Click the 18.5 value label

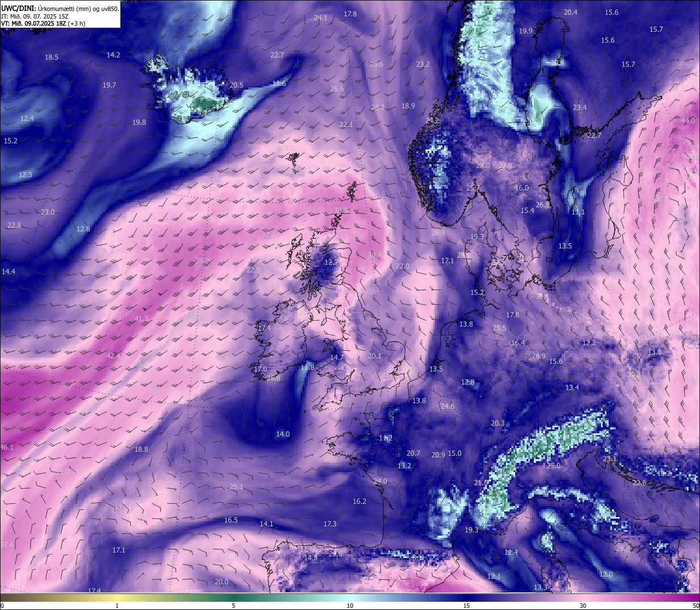(51, 57)
